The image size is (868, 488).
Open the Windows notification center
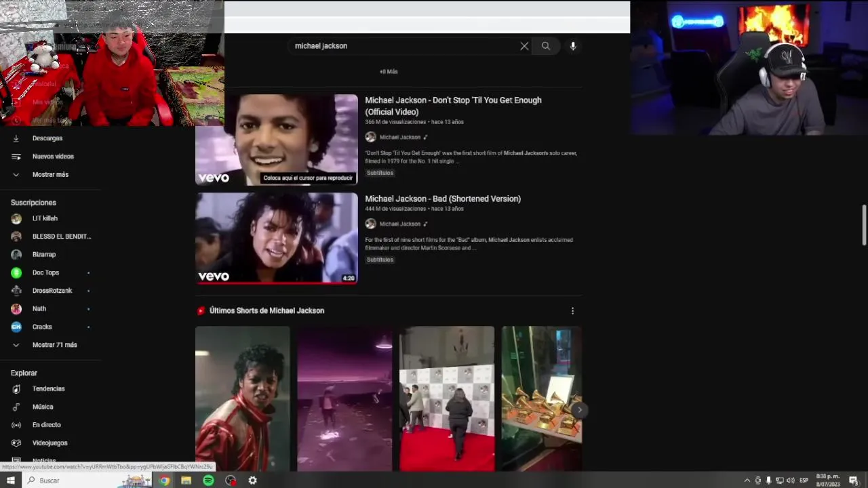[x=854, y=481]
